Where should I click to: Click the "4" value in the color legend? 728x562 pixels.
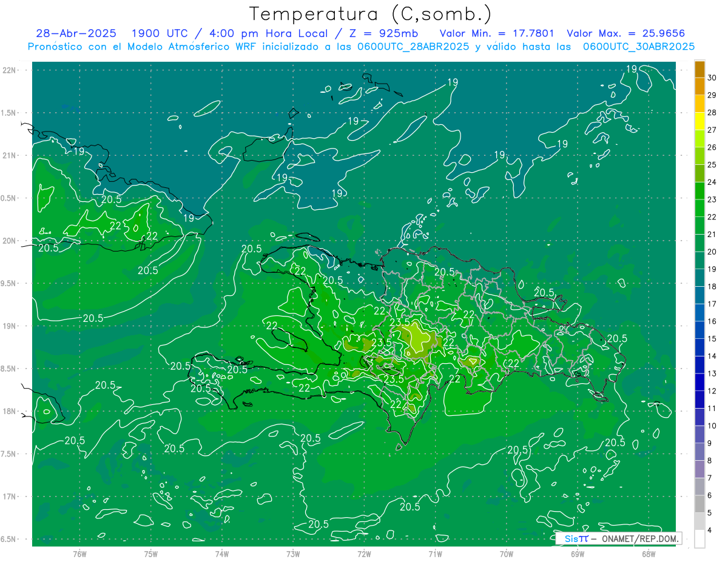tap(710, 530)
